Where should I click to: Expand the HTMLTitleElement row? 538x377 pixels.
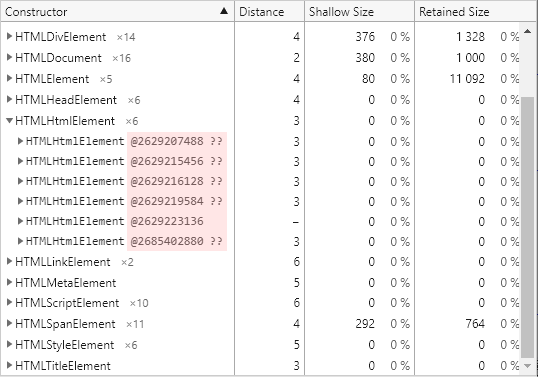tap(10, 365)
